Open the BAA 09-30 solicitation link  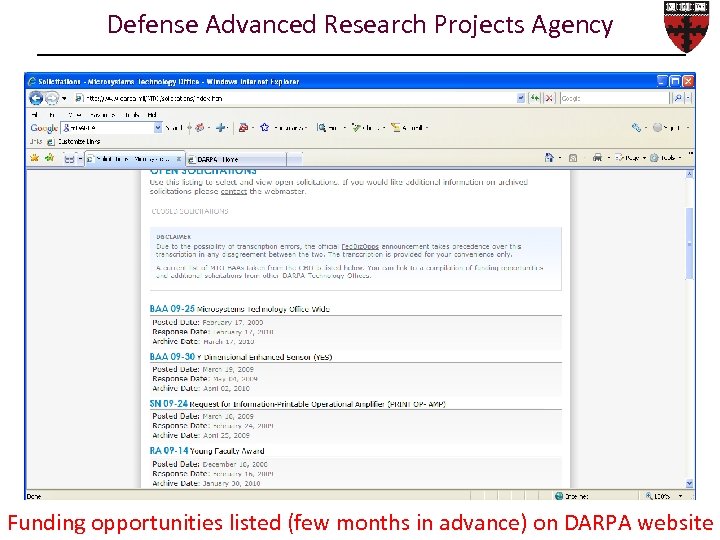point(172,357)
